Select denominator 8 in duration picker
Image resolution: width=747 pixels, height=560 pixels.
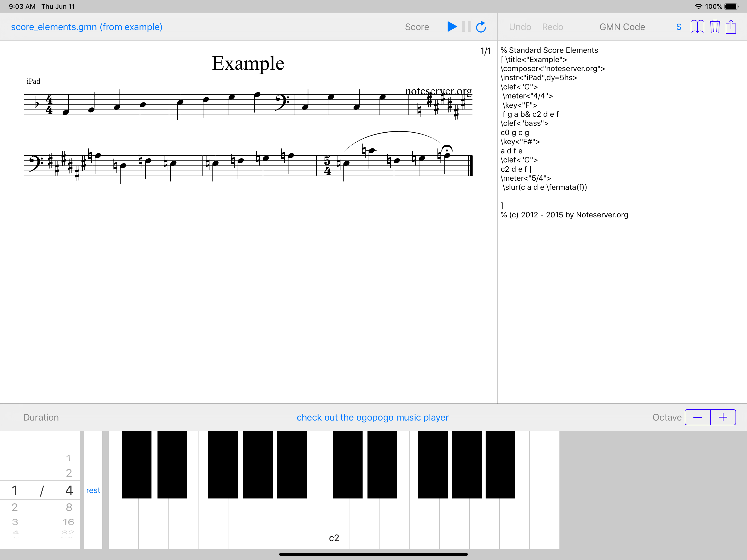click(69, 507)
